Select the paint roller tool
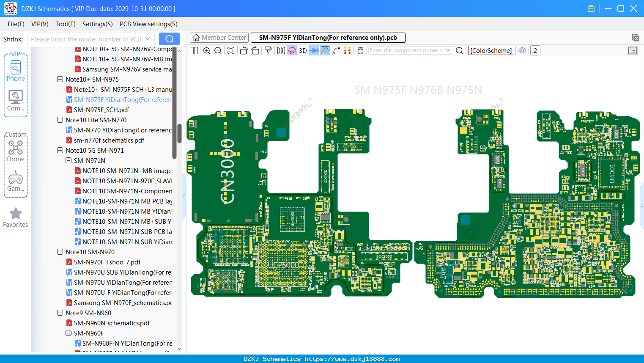644x363 pixels. tap(268, 50)
